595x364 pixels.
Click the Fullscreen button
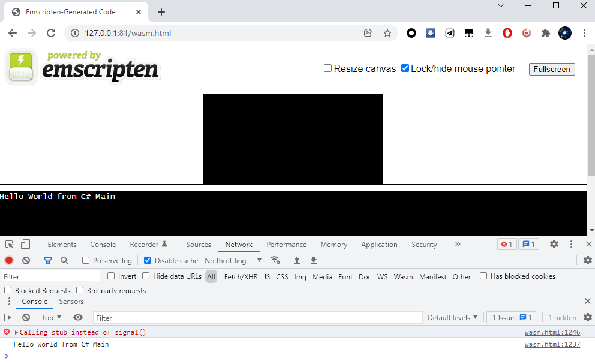point(552,69)
